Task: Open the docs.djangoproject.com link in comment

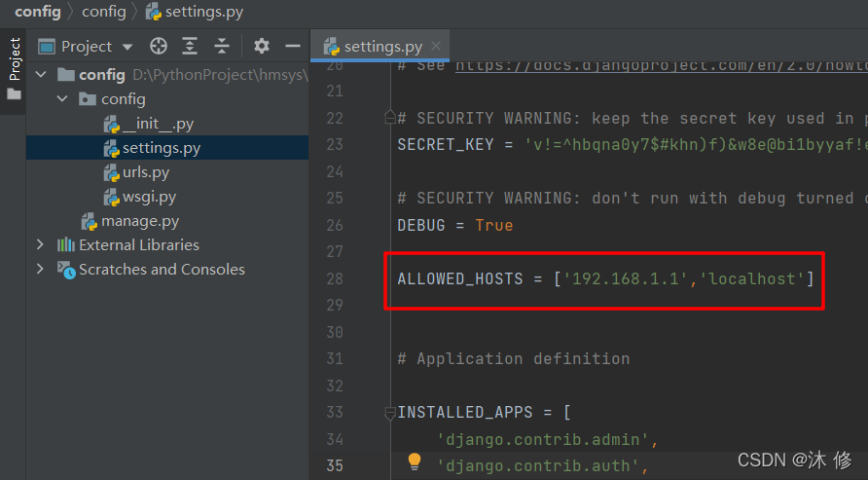Action: pyautogui.click(x=661, y=66)
